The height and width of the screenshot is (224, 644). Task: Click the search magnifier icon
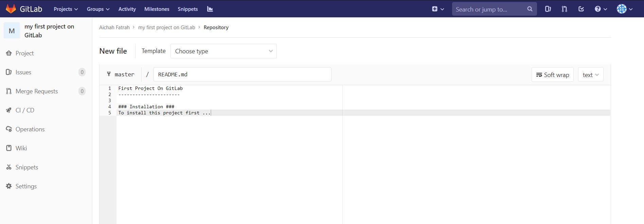(x=530, y=9)
